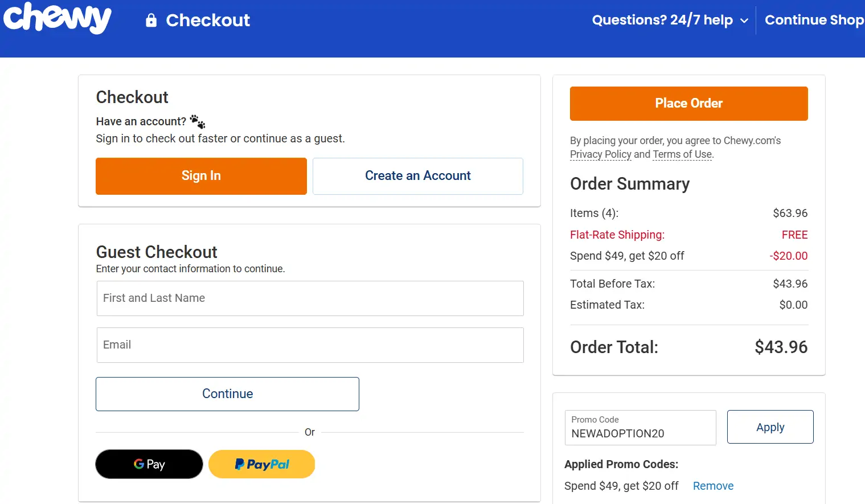The image size is (865, 504).
Task: Place the order
Action: tap(688, 103)
